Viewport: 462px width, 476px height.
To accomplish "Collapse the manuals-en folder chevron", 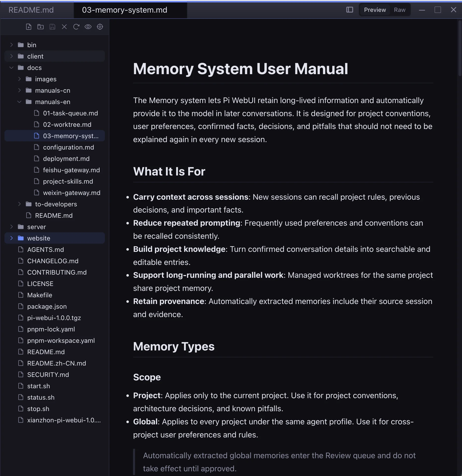I will coord(19,102).
